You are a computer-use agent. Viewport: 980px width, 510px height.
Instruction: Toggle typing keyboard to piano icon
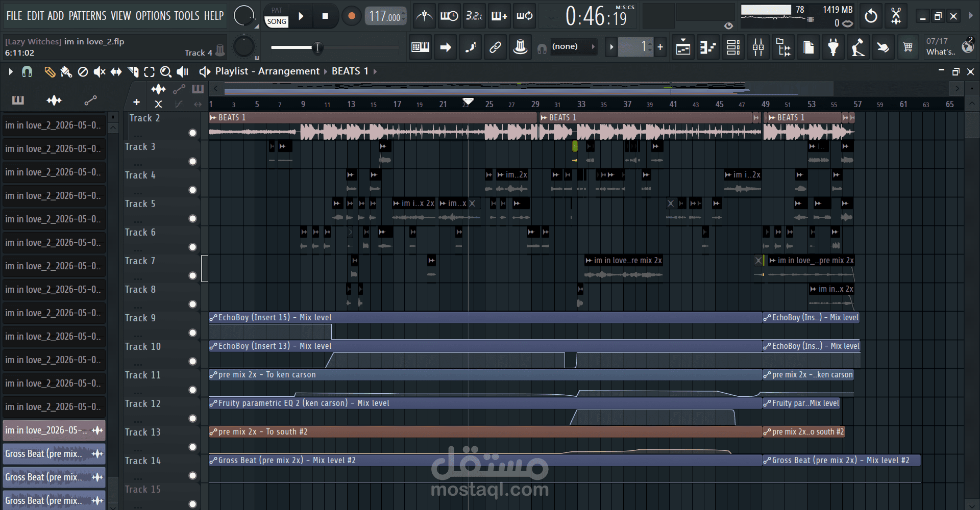point(420,47)
